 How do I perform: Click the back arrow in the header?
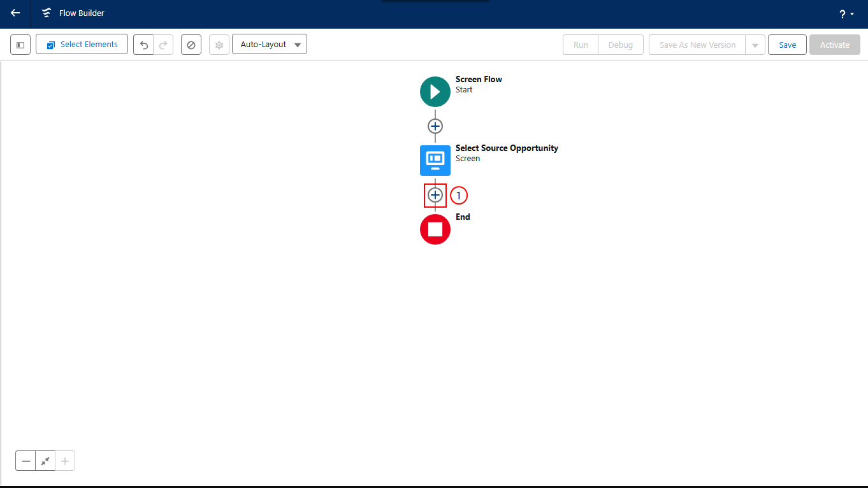click(x=15, y=13)
